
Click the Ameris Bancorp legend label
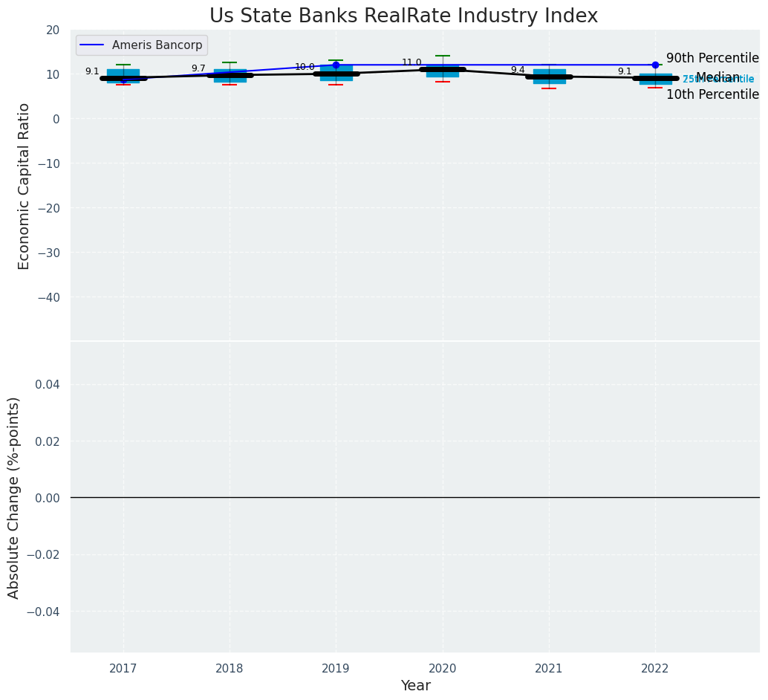157,45
